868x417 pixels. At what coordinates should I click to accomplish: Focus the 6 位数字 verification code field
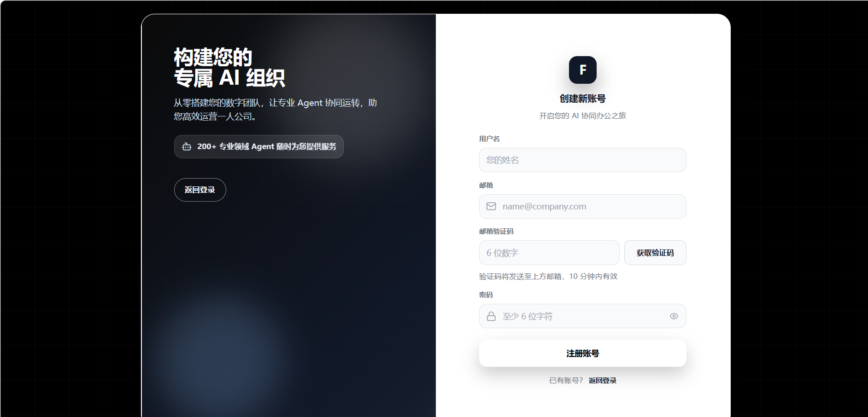pyautogui.click(x=549, y=253)
